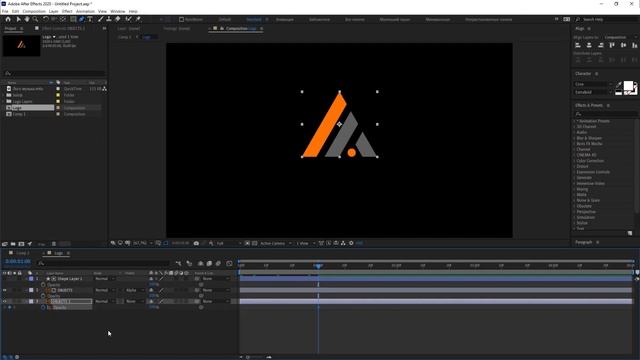
Task: Select the Rectangle shape tool
Action: (x=73, y=19)
